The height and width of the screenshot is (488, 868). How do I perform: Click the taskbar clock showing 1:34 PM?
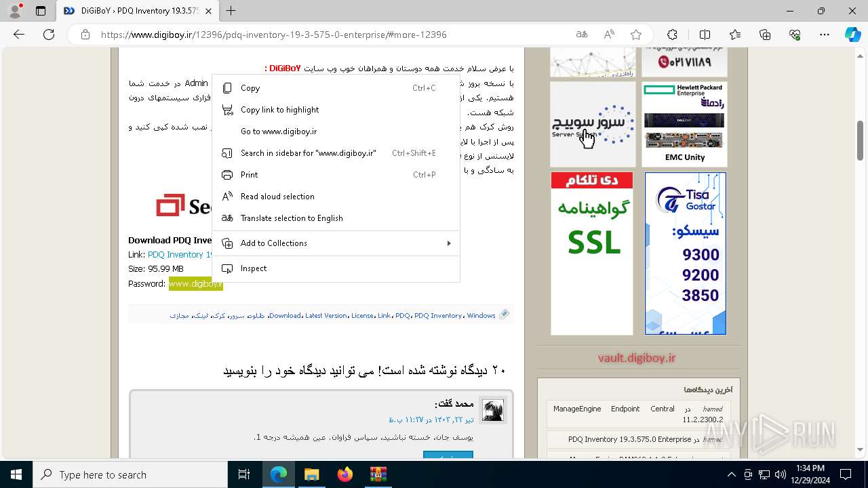click(x=810, y=474)
